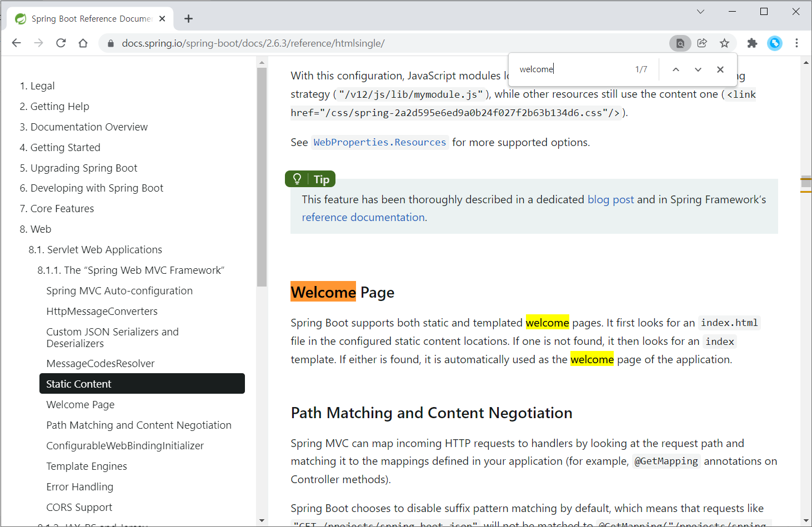Select Developing with Spring Boot
Screen dimensions: 812x527
tap(92, 188)
